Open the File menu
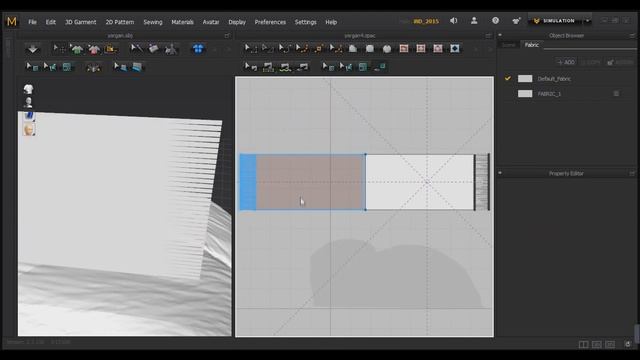Viewport: 640px width, 360px height. click(x=32, y=22)
